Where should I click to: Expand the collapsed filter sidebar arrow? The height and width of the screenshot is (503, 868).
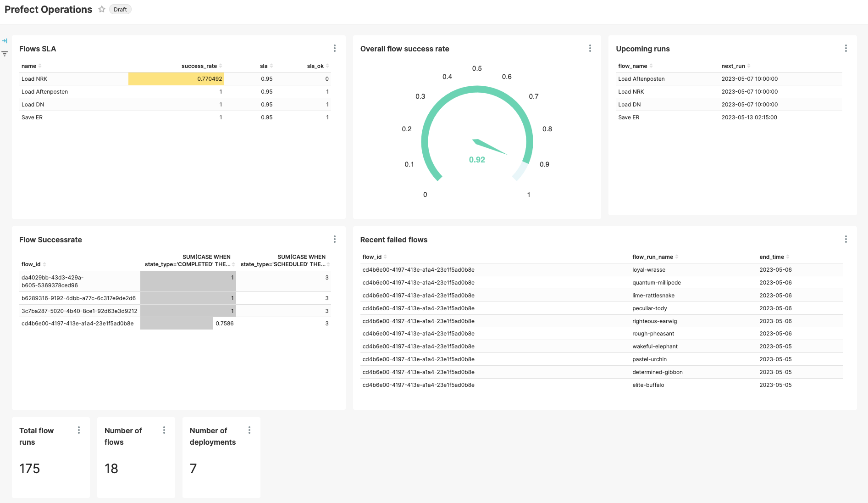(5, 41)
